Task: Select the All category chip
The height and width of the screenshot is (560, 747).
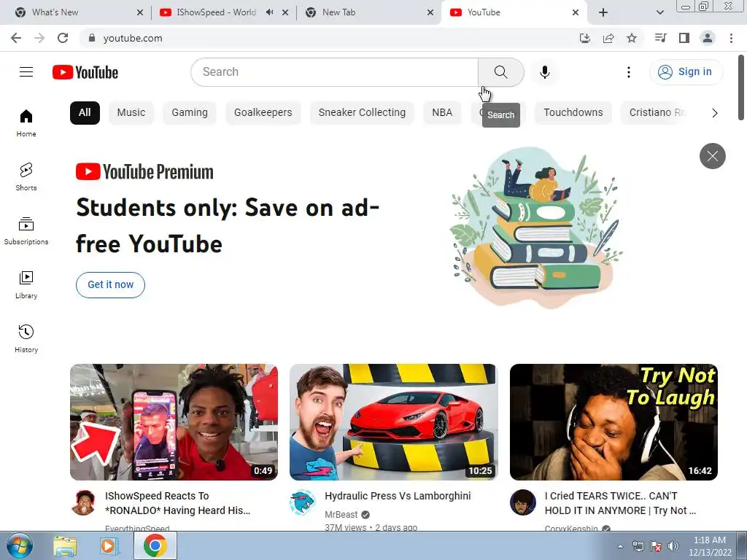Action: click(x=85, y=113)
